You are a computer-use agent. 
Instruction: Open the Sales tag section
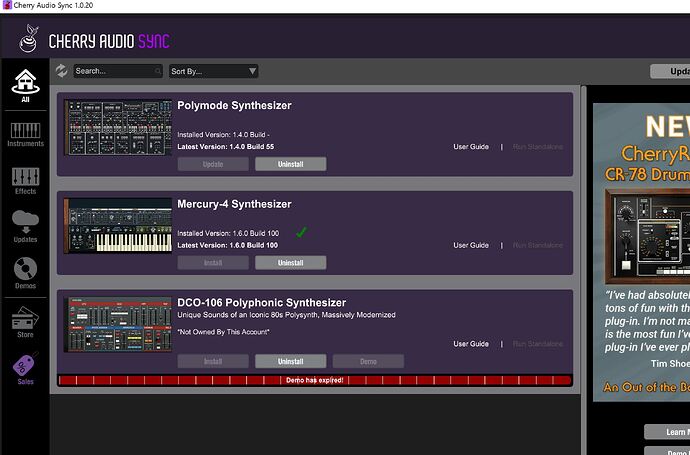pos(26,369)
